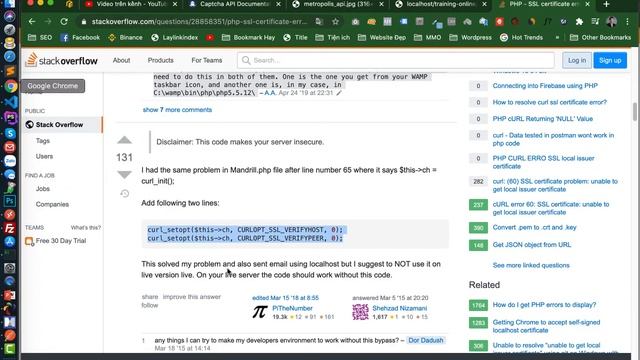The width and height of the screenshot is (640, 360).
Task: Open For Teams in the header
Action: pyautogui.click(x=207, y=60)
